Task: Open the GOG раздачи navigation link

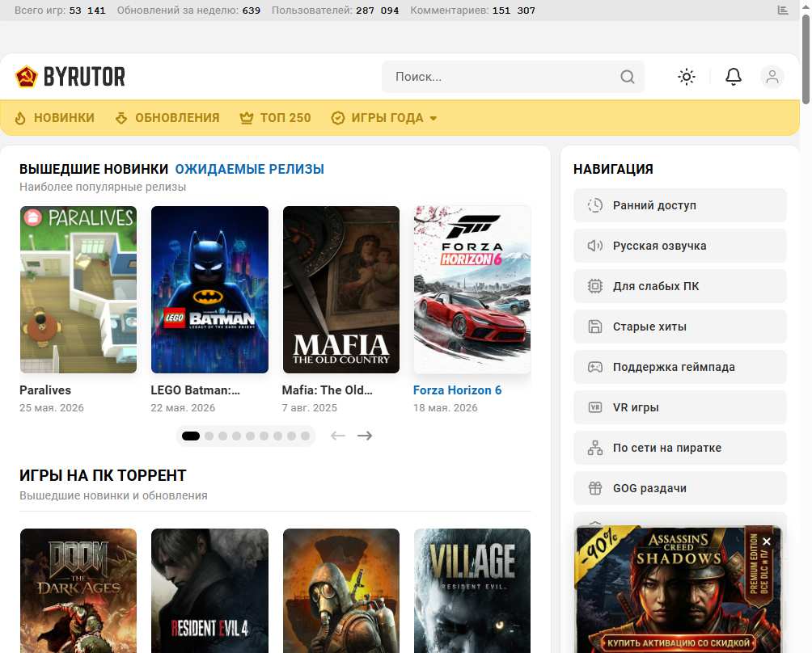Action: pos(680,488)
